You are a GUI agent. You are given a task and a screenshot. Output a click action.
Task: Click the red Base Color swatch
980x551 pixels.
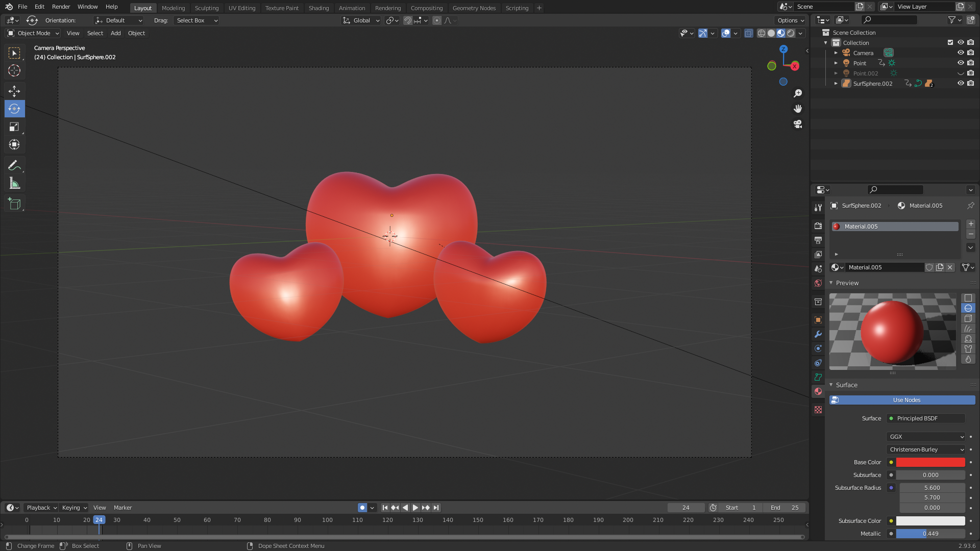click(930, 462)
